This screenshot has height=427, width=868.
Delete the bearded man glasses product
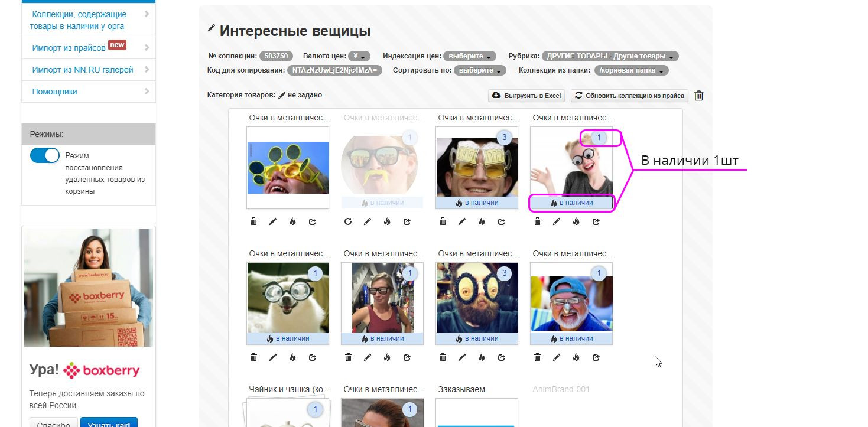coord(443,357)
